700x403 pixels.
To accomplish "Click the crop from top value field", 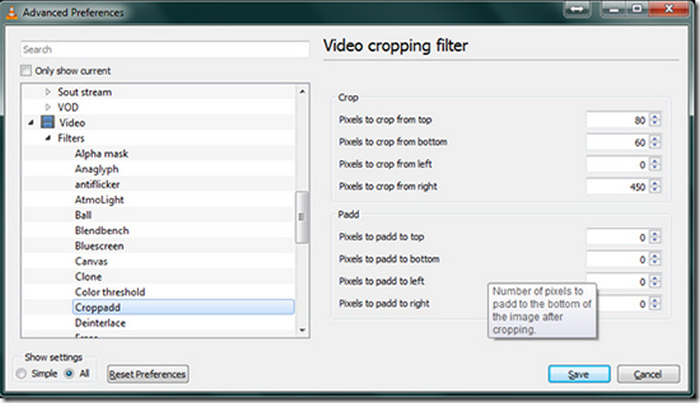I will pos(617,120).
